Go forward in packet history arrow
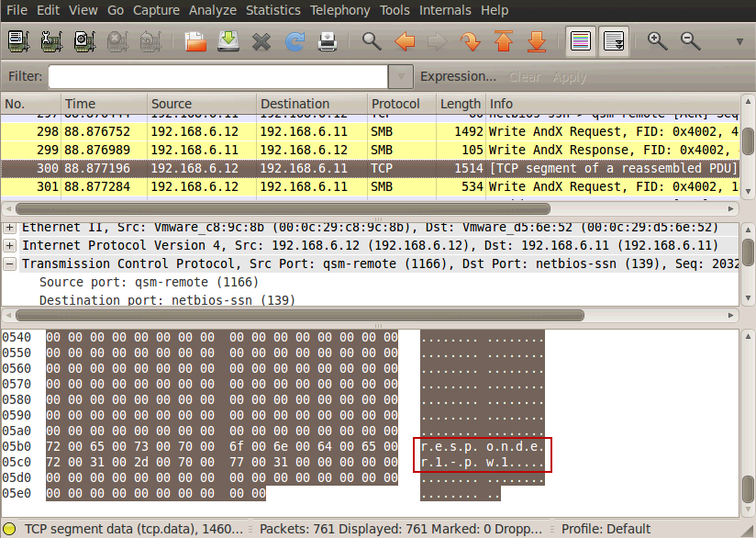The image size is (756, 538). 438,41
